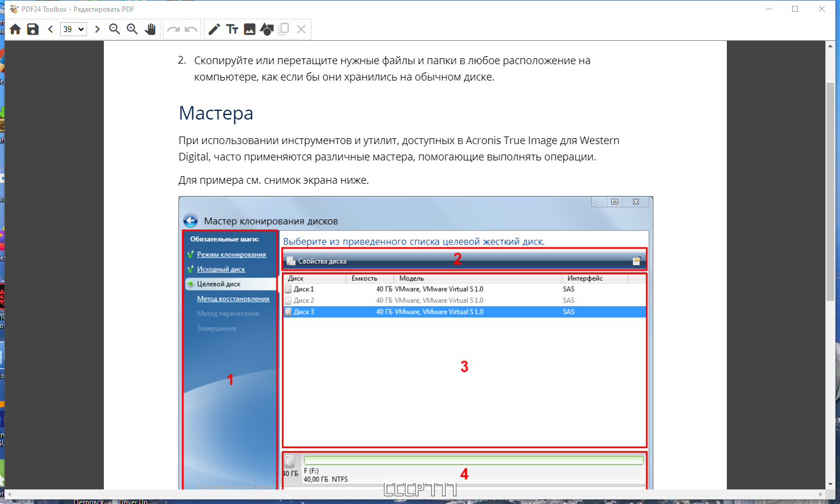The image size is (840, 504).
Task: Zoom in on the document
Action: tap(132, 29)
